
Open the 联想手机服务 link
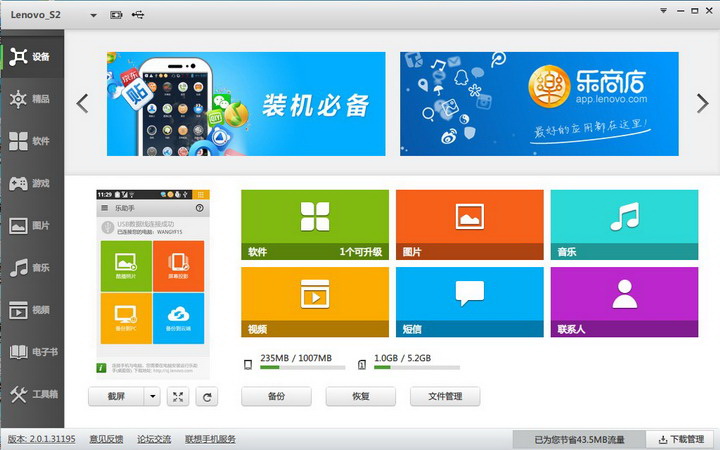tap(210, 439)
